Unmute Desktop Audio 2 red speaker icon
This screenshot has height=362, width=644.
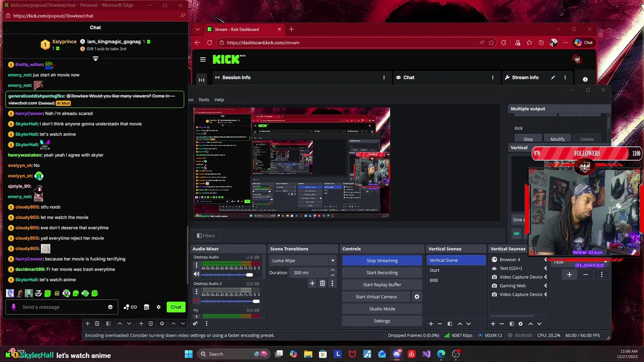(x=197, y=301)
